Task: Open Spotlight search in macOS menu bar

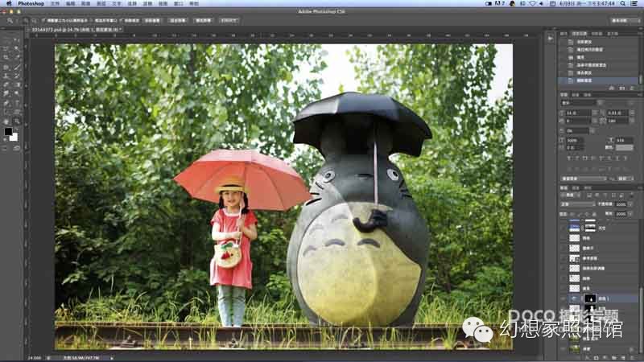Action: point(623,3)
